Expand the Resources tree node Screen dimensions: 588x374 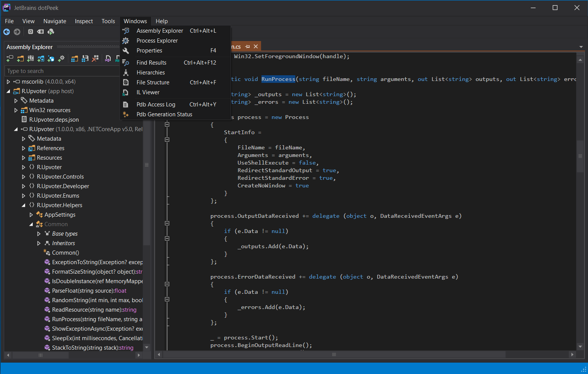pyautogui.click(x=24, y=158)
